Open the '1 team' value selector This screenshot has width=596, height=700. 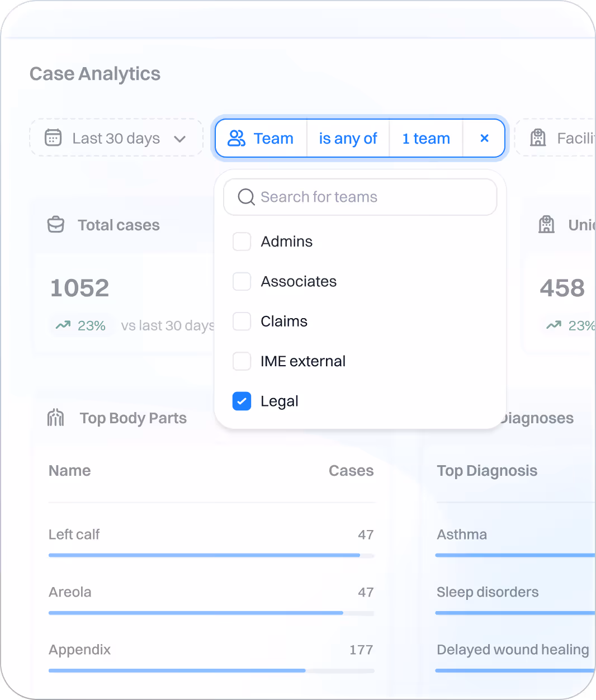point(426,138)
